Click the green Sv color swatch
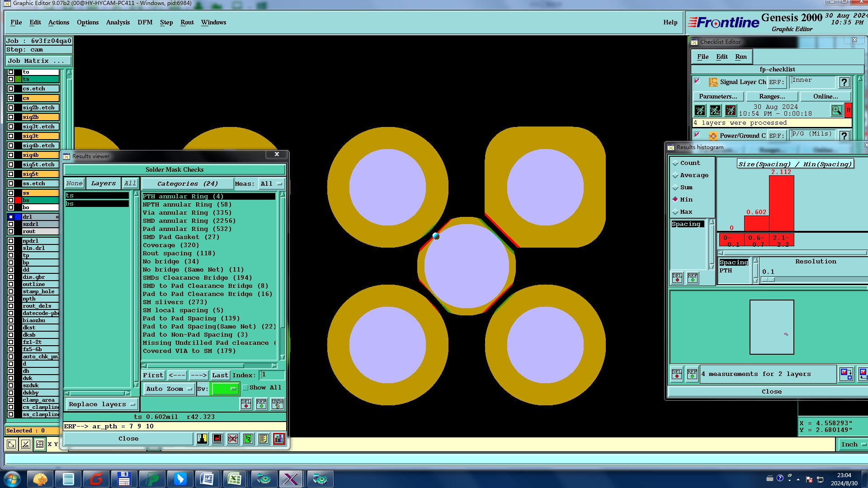Image resolution: width=868 pixels, height=488 pixels. pyautogui.click(x=225, y=389)
